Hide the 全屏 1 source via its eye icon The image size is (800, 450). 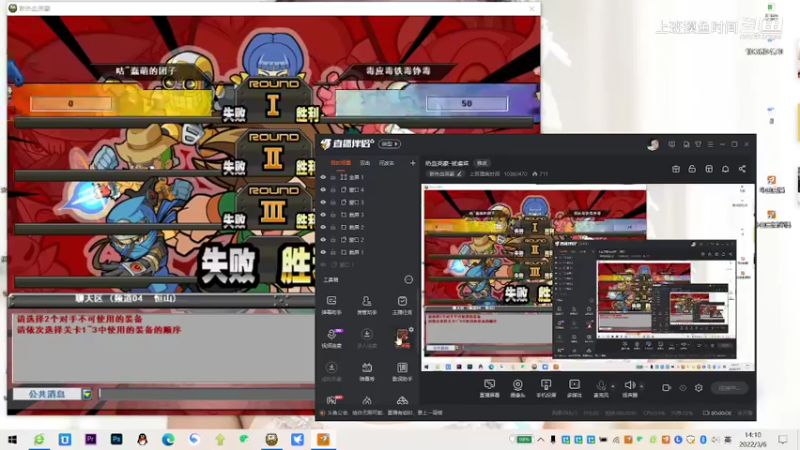coord(323,177)
